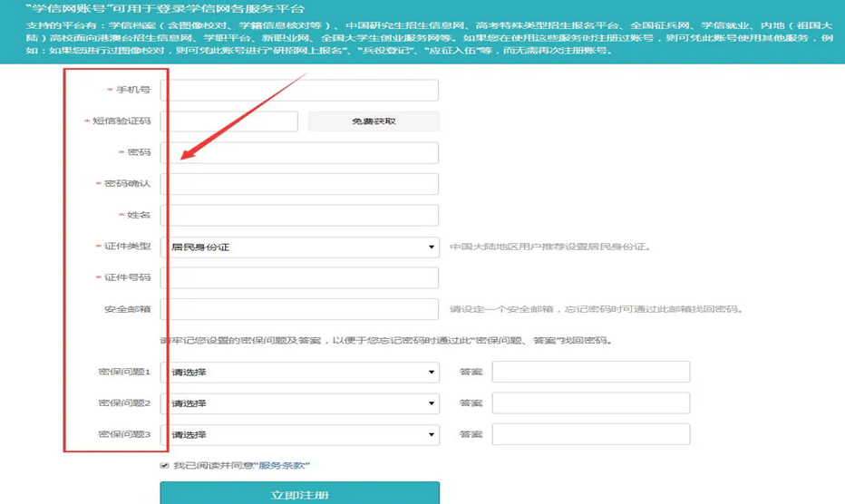Click the 短信验证码 SMS code input field
The width and height of the screenshot is (845, 504).
point(228,121)
